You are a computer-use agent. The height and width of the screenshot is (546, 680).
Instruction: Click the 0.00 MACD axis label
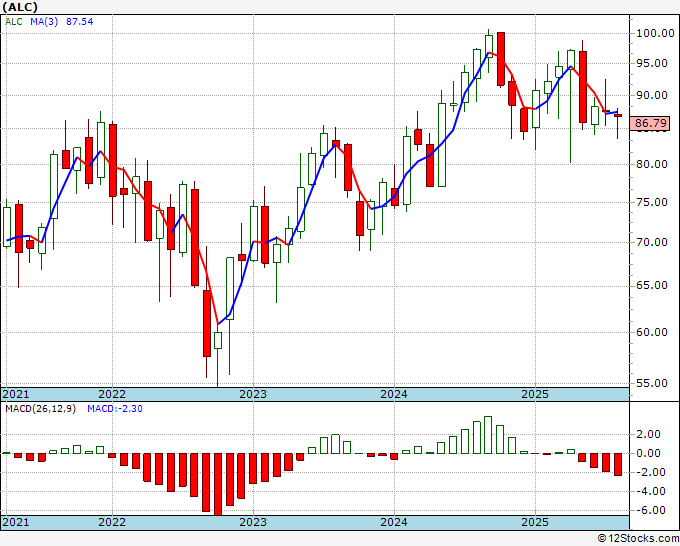point(648,454)
